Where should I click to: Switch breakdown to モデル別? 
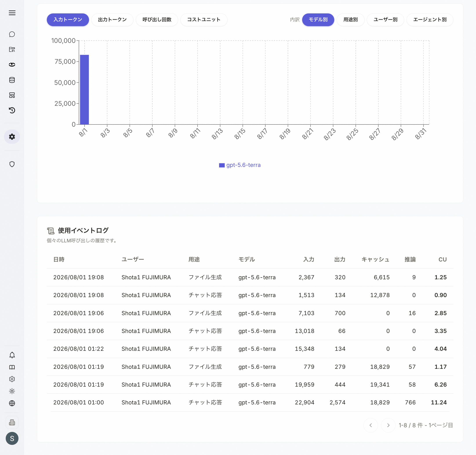pos(318,20)
